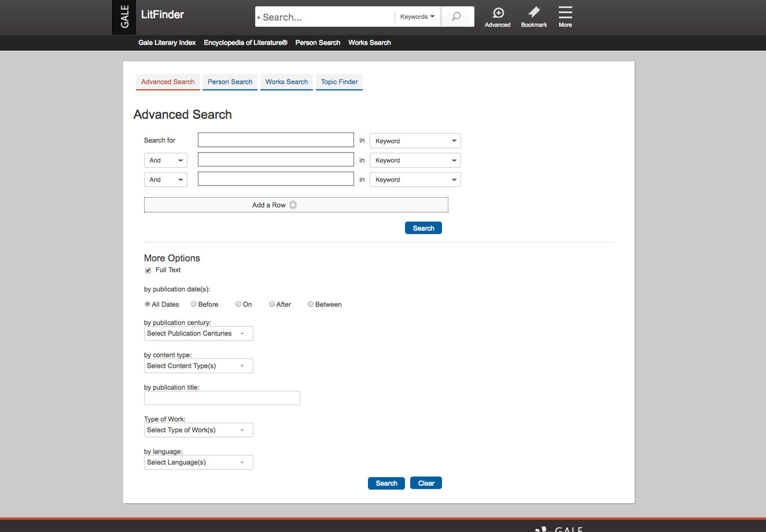Focus the top Search... input box
This screenshot has height=532, width=766.
[x=327, y=17]
